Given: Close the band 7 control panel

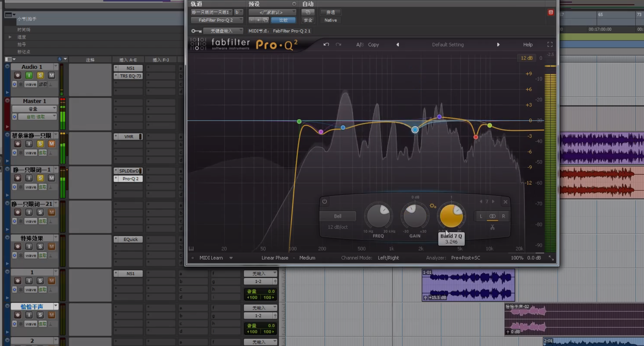Looking at the screenshot, I should click(x=505, y=202).
